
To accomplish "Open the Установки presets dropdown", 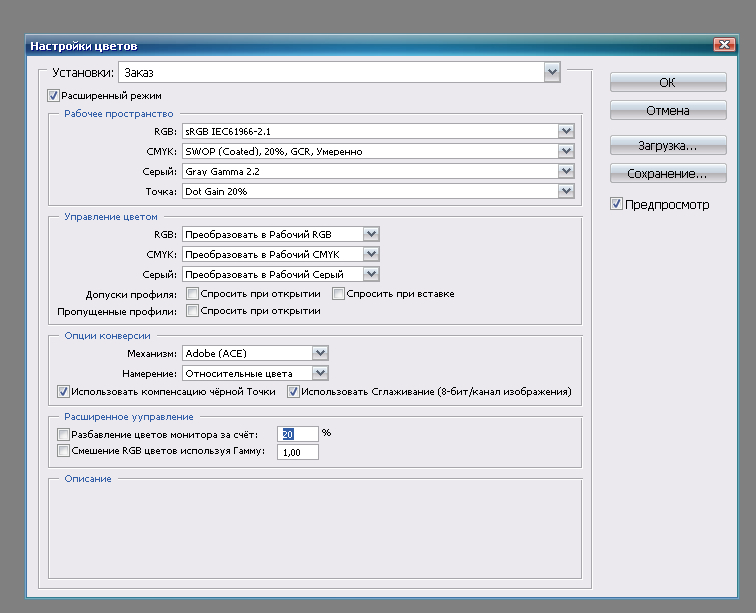I will point(551,72).
